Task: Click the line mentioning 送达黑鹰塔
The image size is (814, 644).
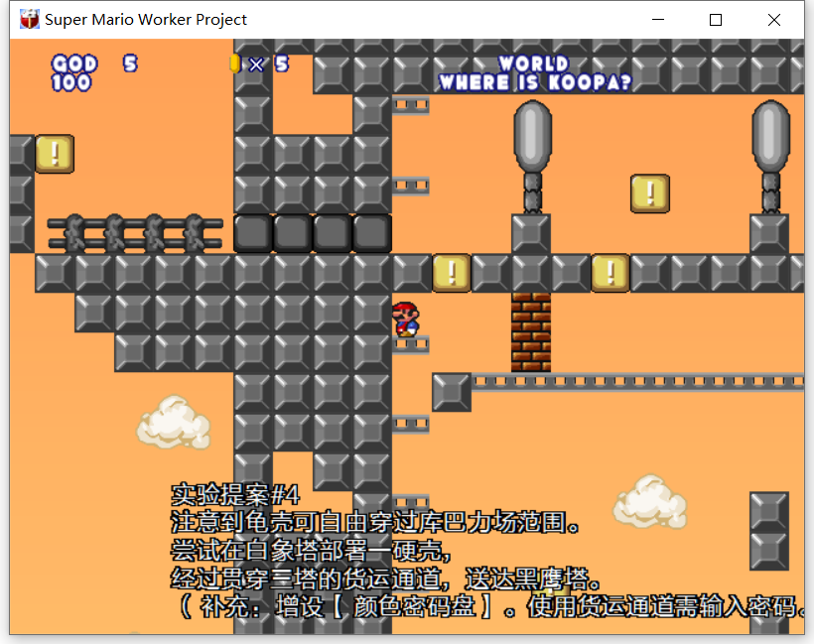Action: [386, 579]
